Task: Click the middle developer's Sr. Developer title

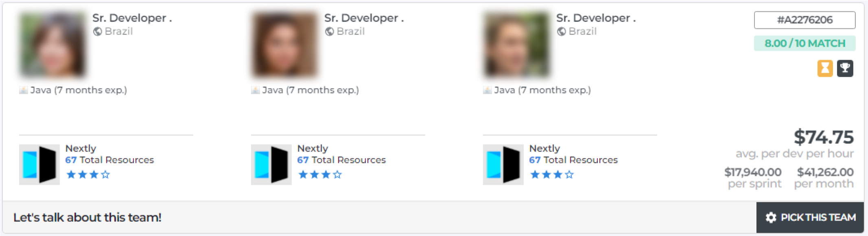Action: (x=363, y=18)
